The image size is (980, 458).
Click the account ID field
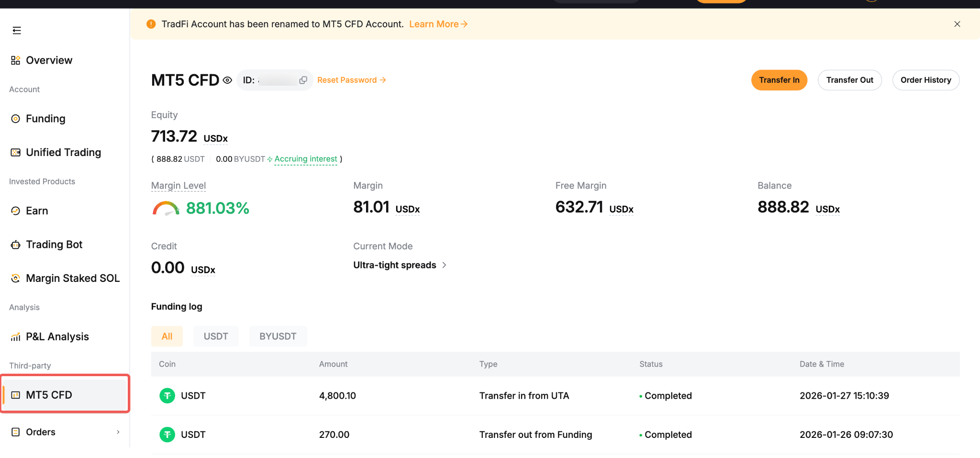275,80
